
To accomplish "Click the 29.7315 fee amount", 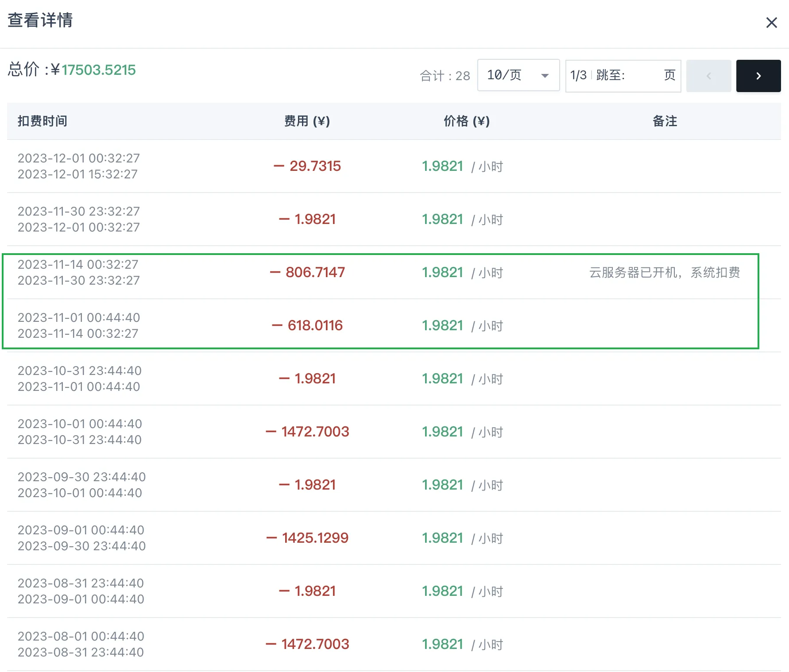I will tap(315, 166).
